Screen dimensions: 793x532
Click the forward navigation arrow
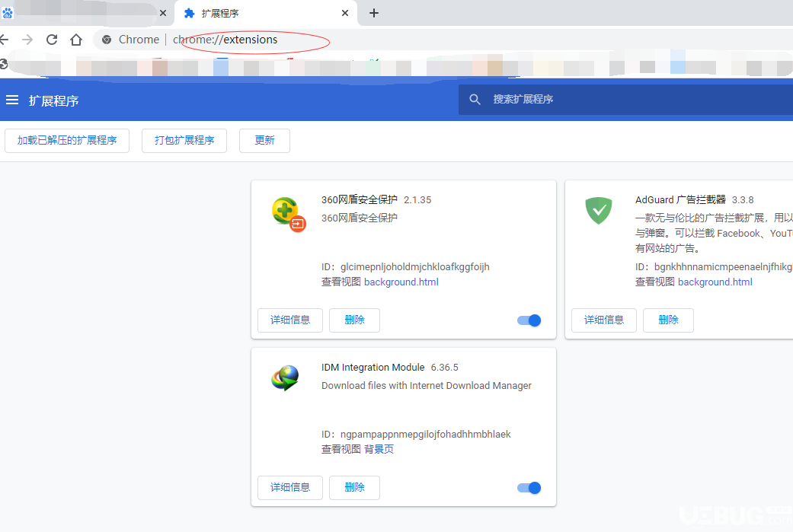pyautogui.click(x=27, y=40)
